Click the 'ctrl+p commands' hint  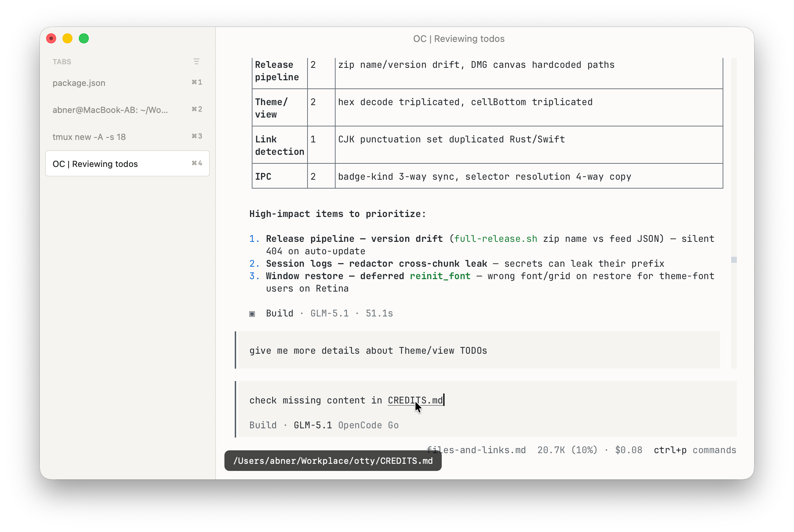click(x=695, y=450)
